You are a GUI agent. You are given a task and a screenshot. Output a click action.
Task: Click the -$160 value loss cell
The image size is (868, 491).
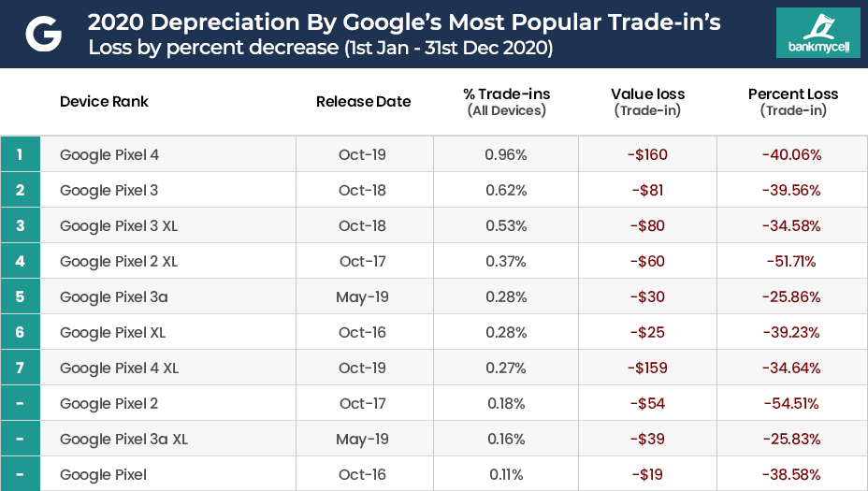pyautogui.click(x=647, y=155)
